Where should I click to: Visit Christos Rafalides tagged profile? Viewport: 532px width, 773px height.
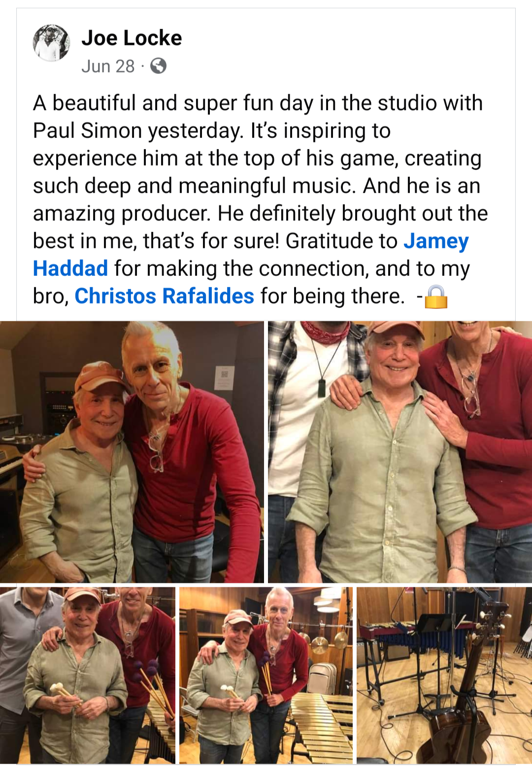click(x=164, y=296)
